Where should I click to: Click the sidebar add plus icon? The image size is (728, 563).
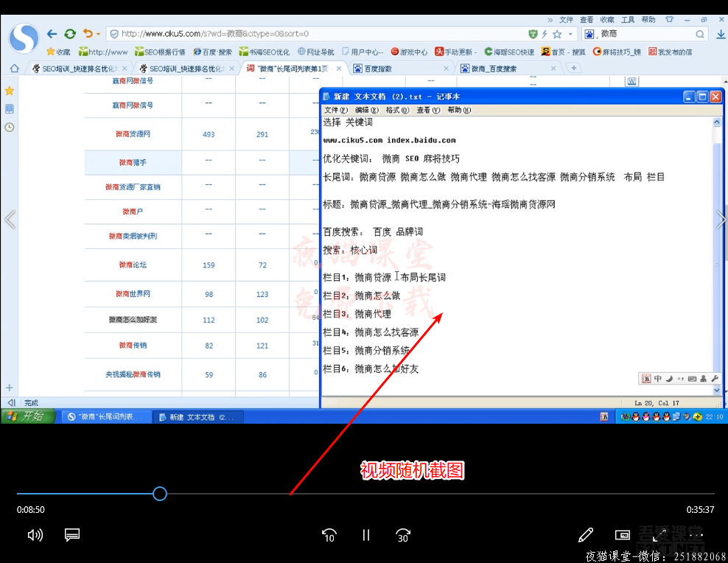pos(10,388)
